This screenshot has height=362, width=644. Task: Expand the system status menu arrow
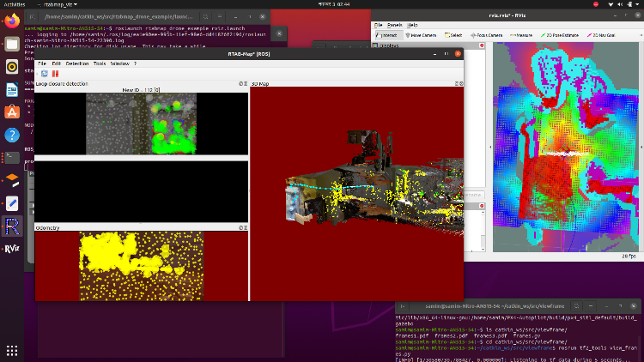(635, 3)
